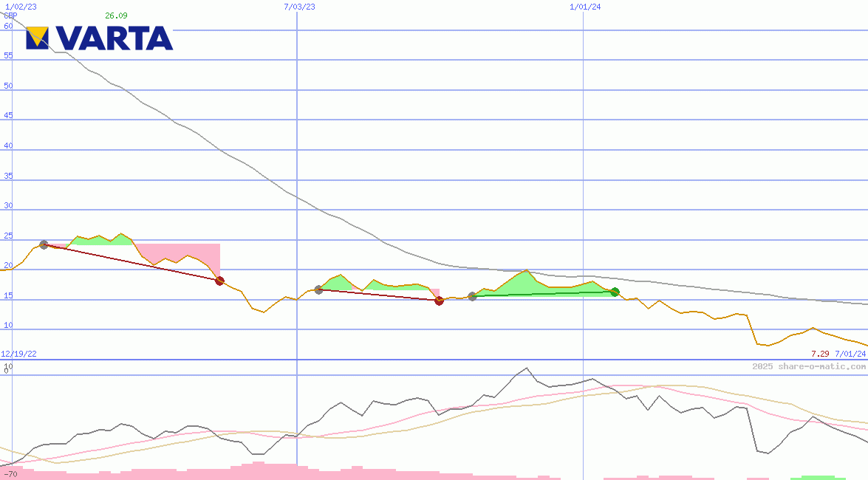Image resolution: width=868 pixels, height=480 pixels.
Task: Click the GBP currency label
Action: pos(10,16)
